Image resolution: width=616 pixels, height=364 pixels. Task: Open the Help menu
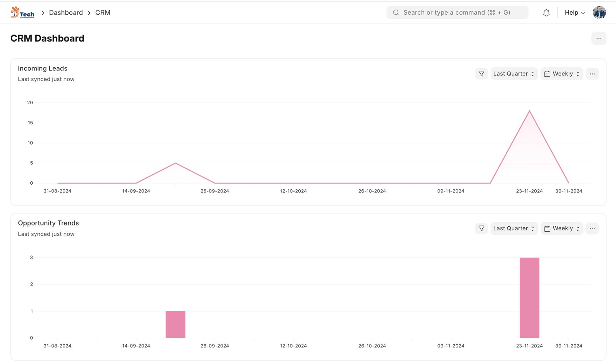click(x=574, y=13)
